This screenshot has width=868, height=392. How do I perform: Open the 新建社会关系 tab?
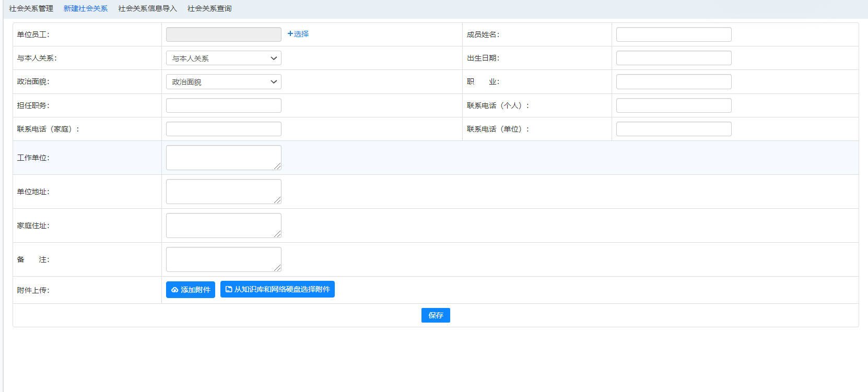point(86,8)
